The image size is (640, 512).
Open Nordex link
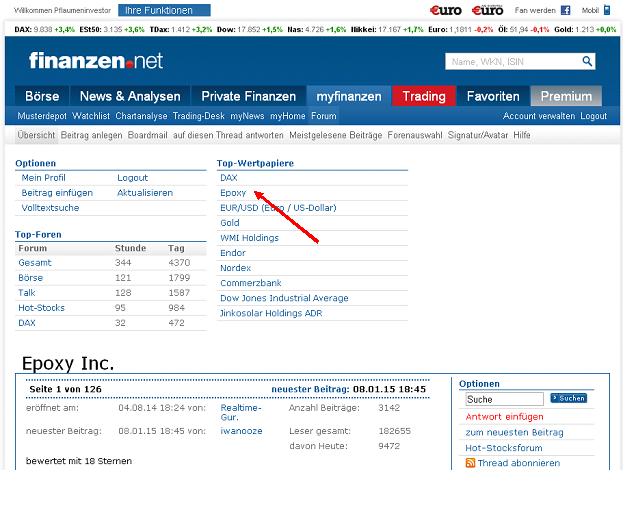point(236,268)
